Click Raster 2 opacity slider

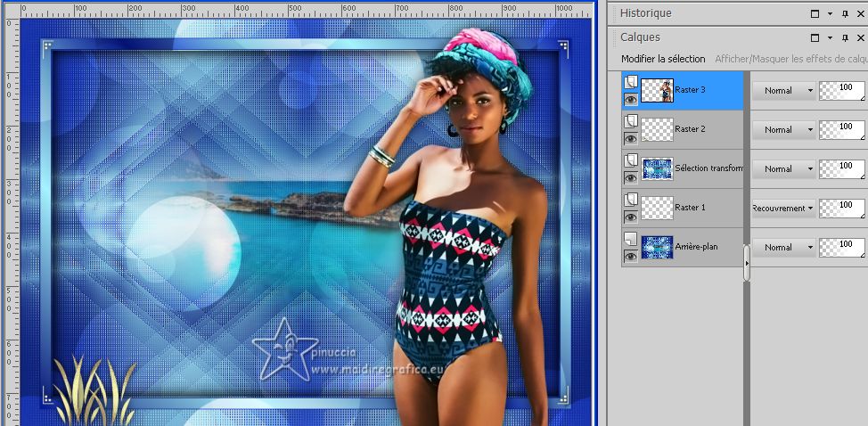click(842, 130)
